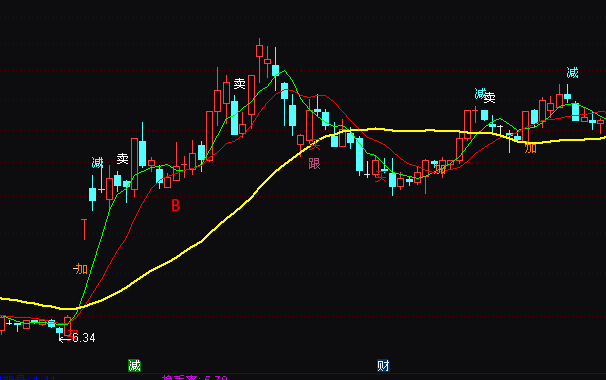Select overlapping 减卖 markers right of center
The width and height of the screenshot is (606, 380).
485,95
